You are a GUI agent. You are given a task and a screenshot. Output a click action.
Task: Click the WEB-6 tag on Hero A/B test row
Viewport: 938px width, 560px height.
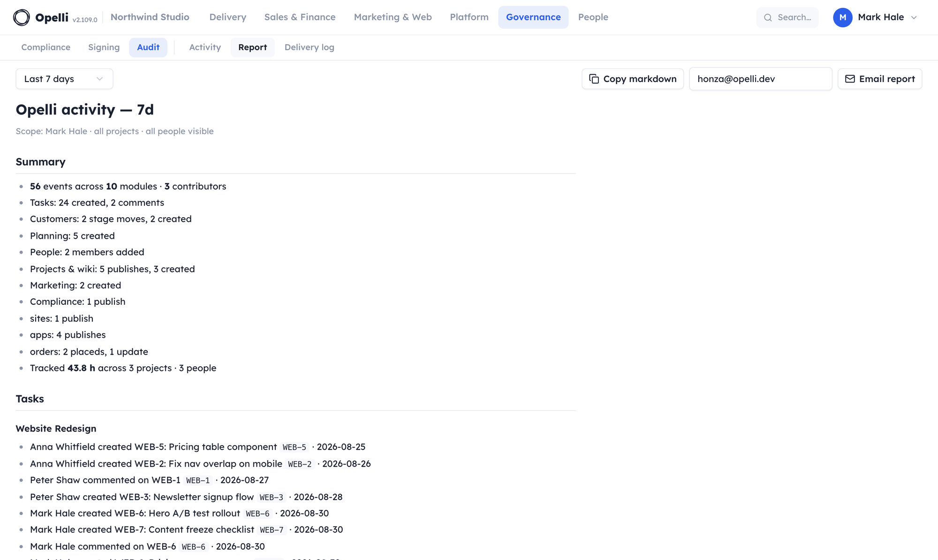click(x=257, y=514)
